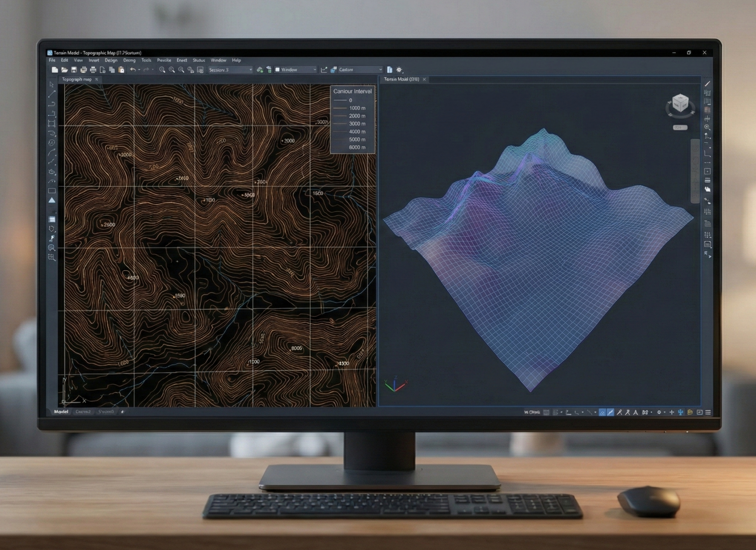Viewport: 756px width, 550px height.
Task: Toggle the highlighted grid snap button in status bar
Action: 602,412
